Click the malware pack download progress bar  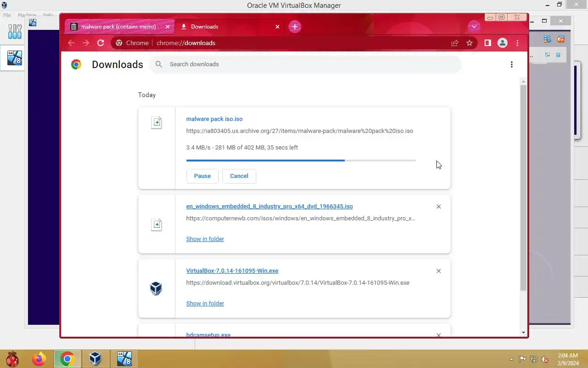tap(301, 161)
